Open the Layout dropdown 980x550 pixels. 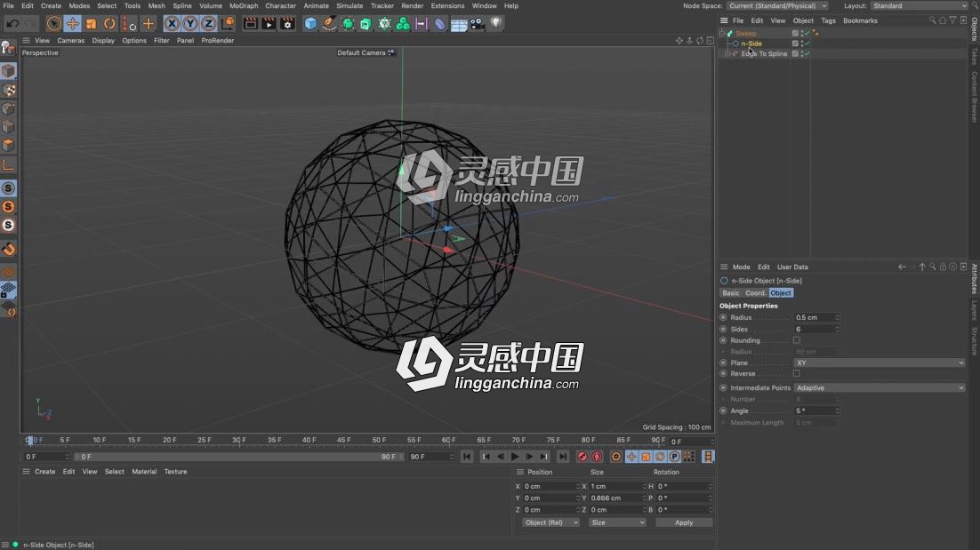coord(919,5)
